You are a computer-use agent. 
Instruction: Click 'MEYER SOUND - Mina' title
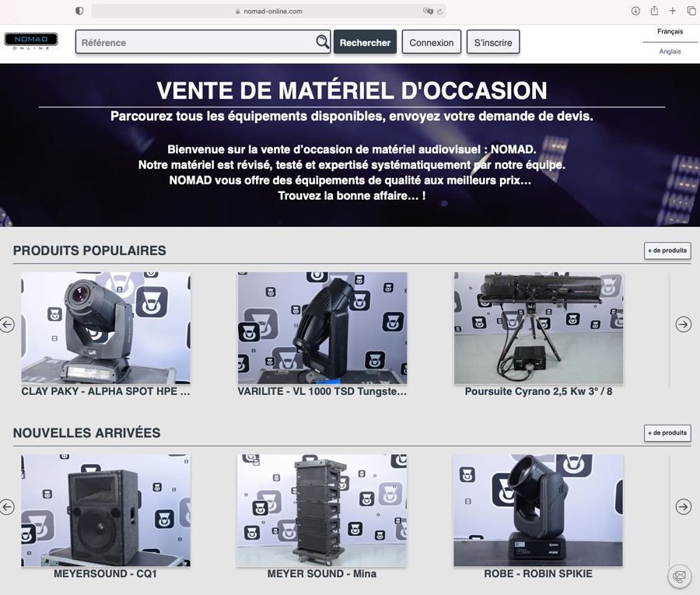tap(322, 573)
